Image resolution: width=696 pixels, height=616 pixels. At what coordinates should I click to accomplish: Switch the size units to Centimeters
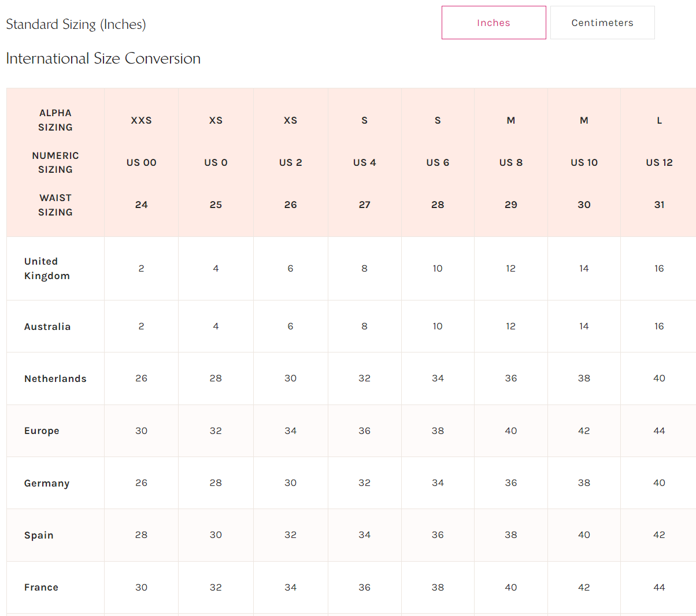point(602,23)
